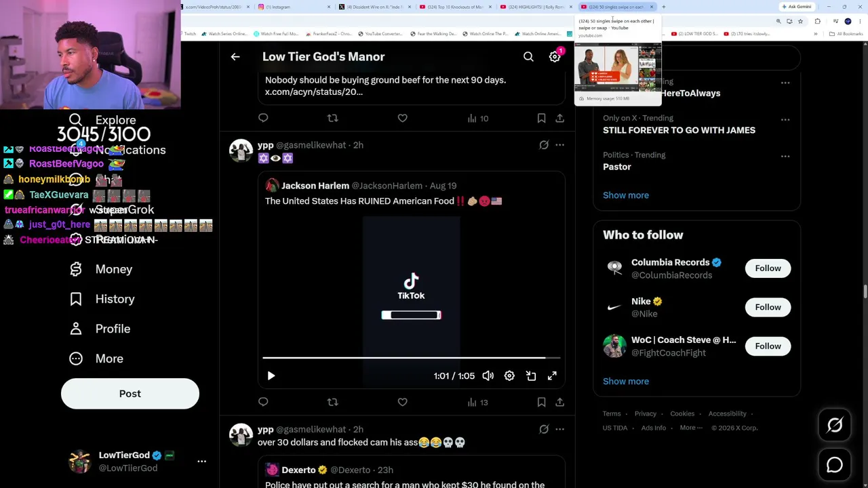Open the Money sidebar item
The height and width of the screenshot is (488, 868).
click(101, 269)
